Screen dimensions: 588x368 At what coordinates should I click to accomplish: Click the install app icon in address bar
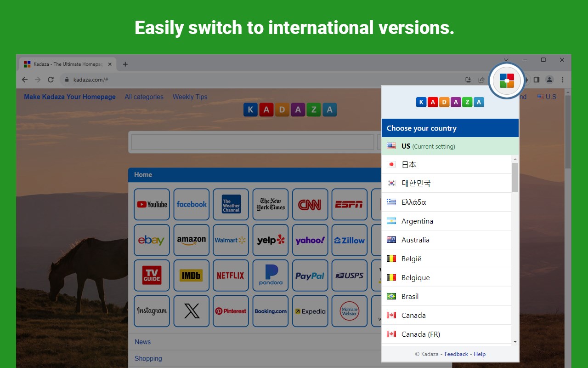tap(468, 80)
